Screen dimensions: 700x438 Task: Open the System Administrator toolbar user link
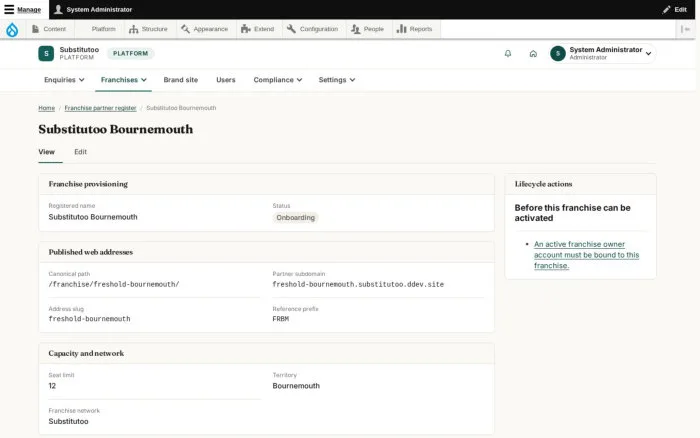click(x=93, y=9)
